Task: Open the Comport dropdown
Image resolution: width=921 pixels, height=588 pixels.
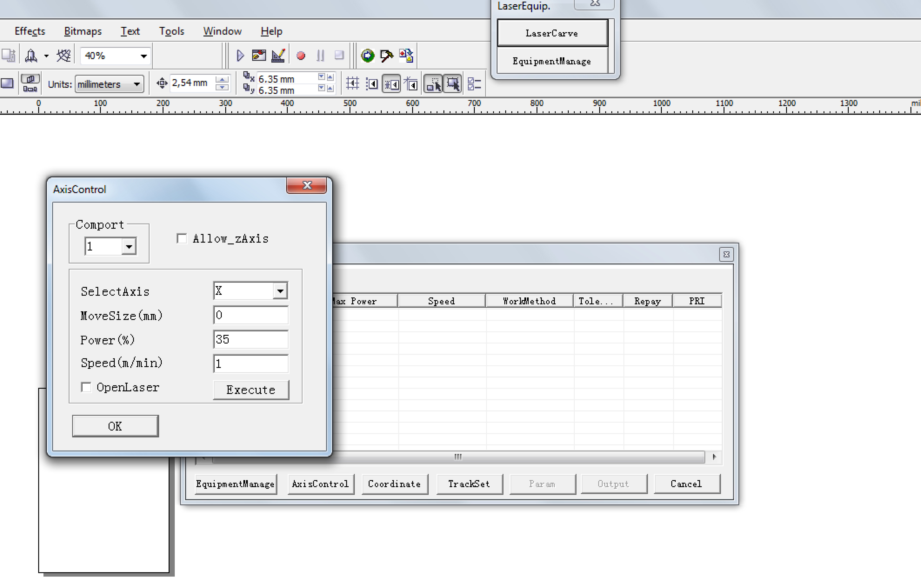Action: [x=129, y=246]
